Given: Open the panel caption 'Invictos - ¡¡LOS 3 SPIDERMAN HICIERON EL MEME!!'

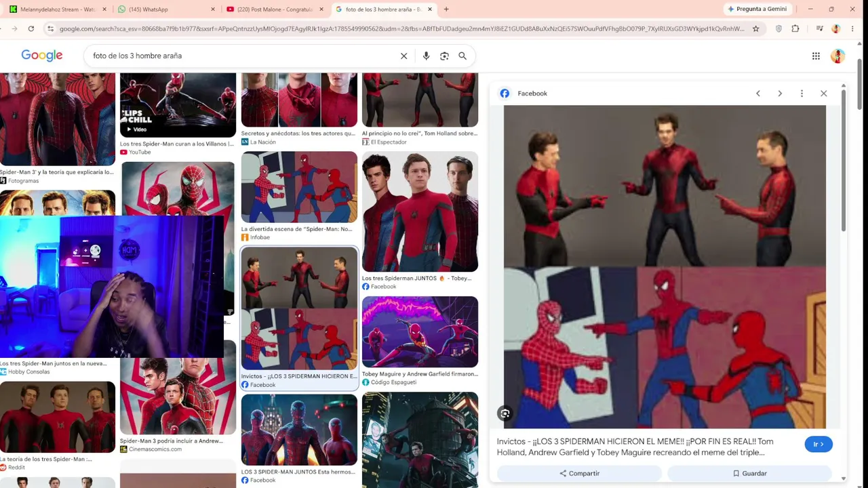Looking at the screenshot, I should point(635,447).
